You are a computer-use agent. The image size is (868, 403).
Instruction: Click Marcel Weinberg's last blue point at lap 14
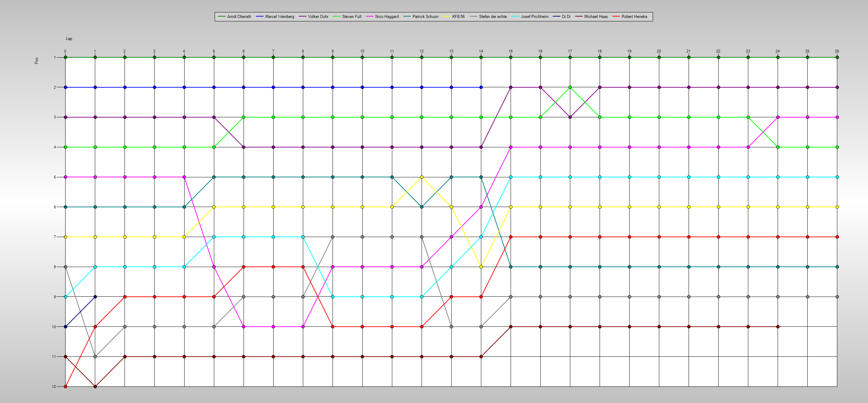coord(481,87)
